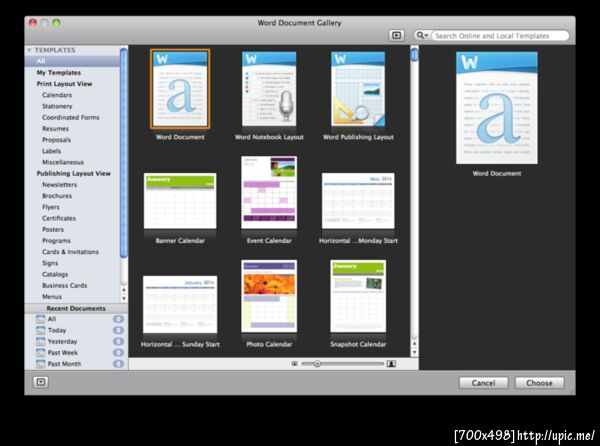The image size is (600, 446).
Task: Open the Newsletters category
Action: (59, 184)
